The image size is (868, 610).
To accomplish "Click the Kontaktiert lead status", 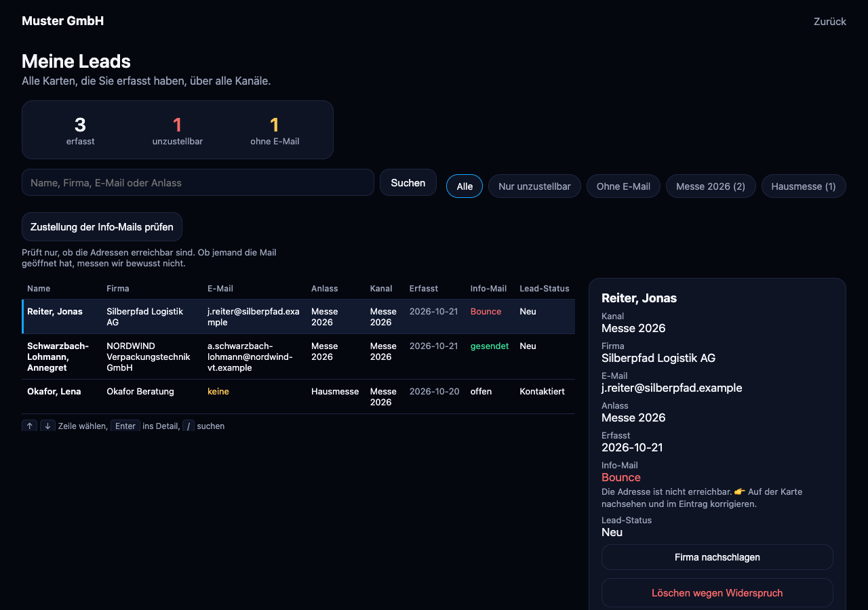I will coord(542,391).
